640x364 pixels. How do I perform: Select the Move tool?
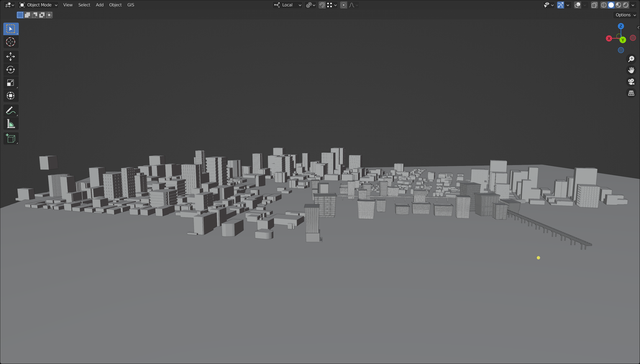point(11,56)
